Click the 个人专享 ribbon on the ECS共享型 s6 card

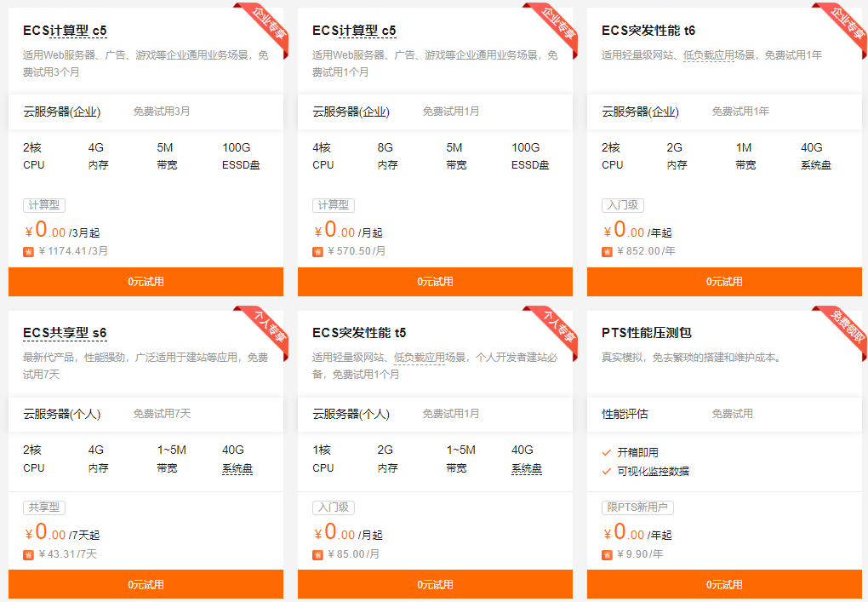pyautogui.click(x=265, y=329)
